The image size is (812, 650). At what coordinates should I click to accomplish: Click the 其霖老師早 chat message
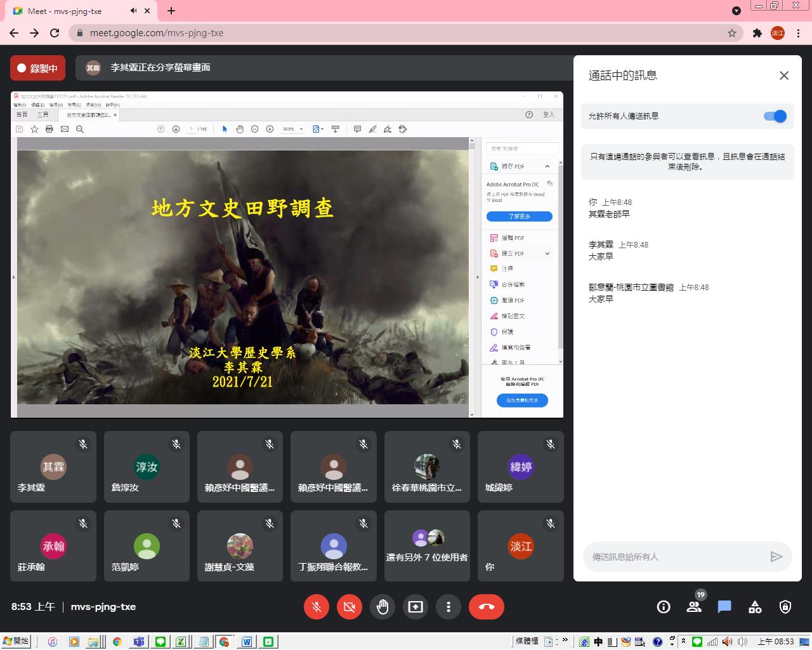609,215
